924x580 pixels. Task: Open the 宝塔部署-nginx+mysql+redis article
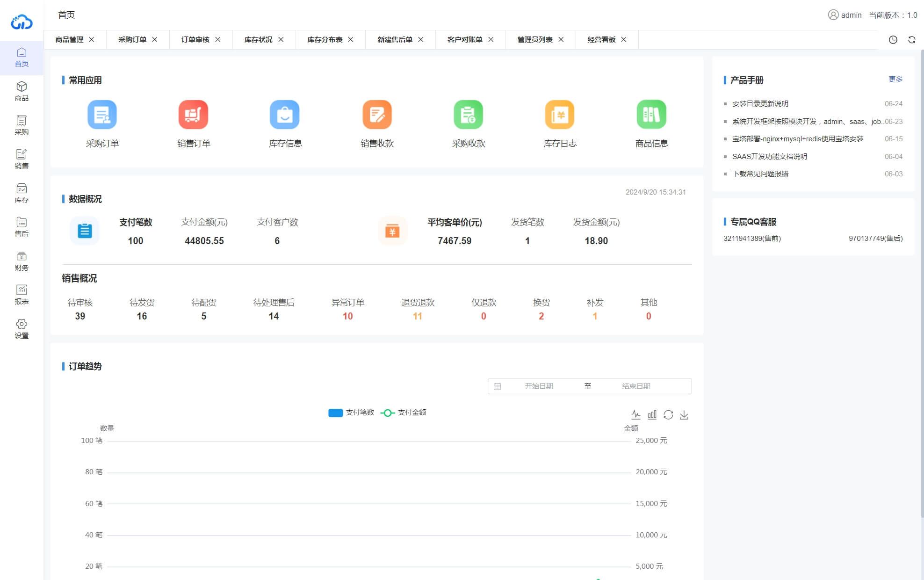(x=798, y=139)
